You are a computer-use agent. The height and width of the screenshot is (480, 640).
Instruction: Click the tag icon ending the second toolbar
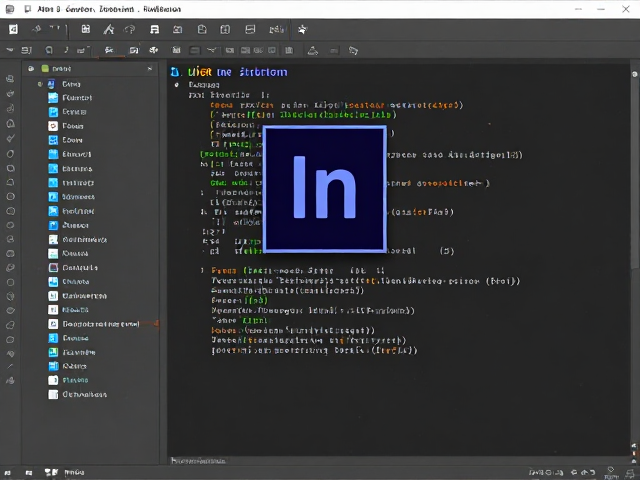point(353,51)
